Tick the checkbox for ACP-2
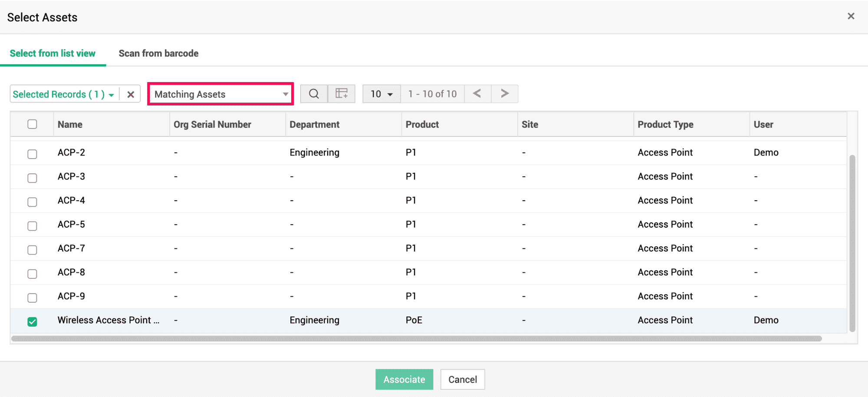 pos(32,154)
